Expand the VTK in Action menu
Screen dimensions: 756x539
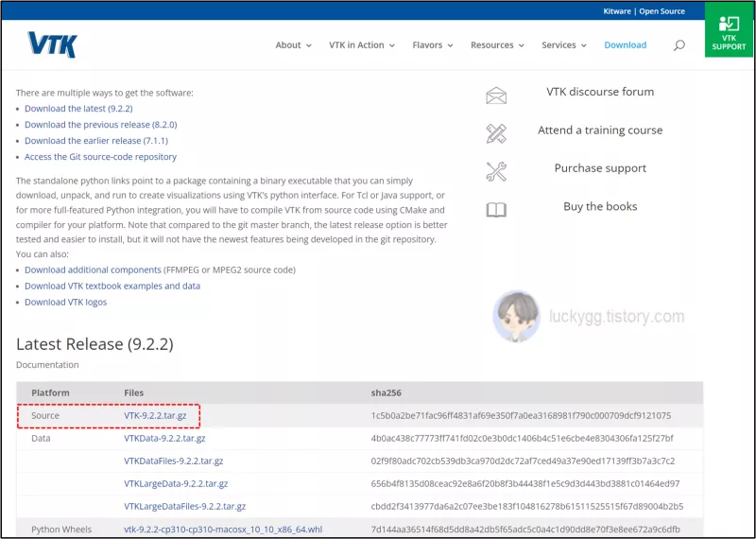click(x=362, y=44)
